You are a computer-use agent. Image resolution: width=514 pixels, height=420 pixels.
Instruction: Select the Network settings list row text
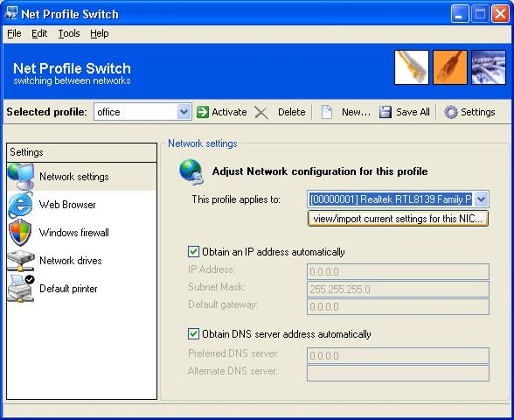click(74, 176)
